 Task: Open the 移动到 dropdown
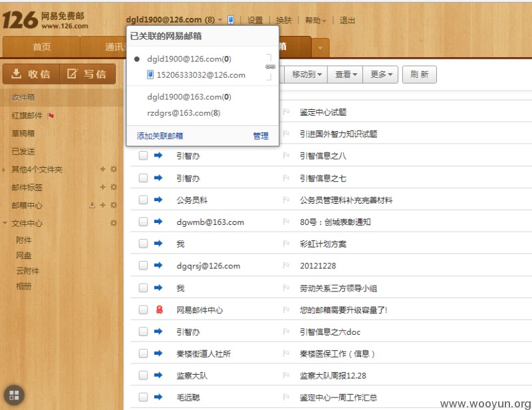pyautogui.click(x=306, y=75)
